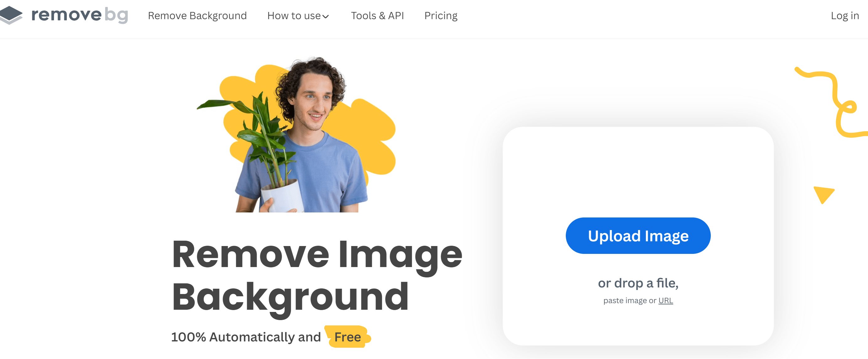Click the '100% Automatically and' subtitle text
868x359 pixels.
[x=246, y=337]
